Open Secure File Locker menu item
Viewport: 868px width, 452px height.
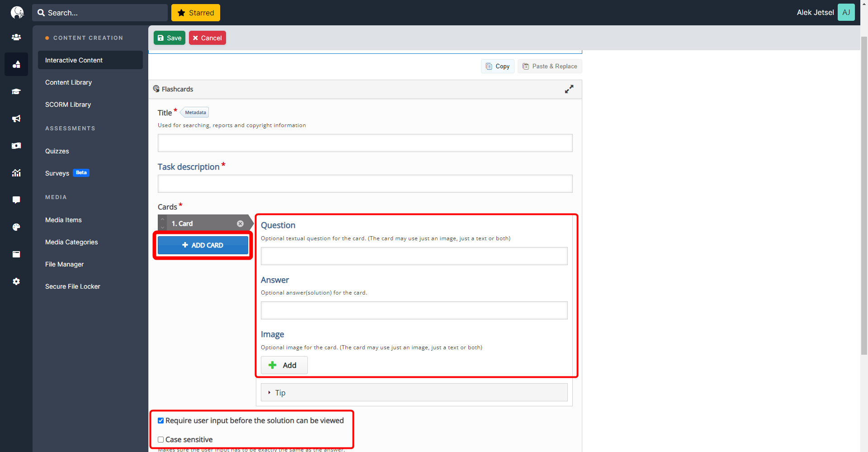tap(73, 286)
